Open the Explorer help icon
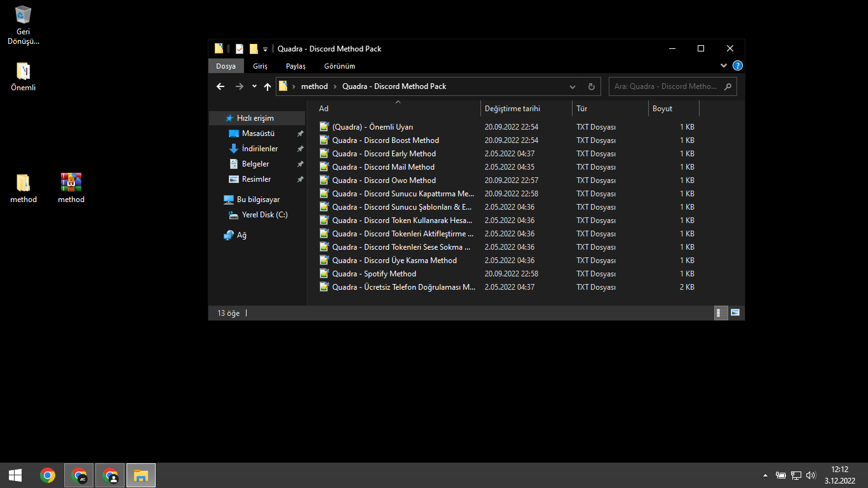Image resolution: width=868 pixels, height=488 pixels. pos(737,65)
